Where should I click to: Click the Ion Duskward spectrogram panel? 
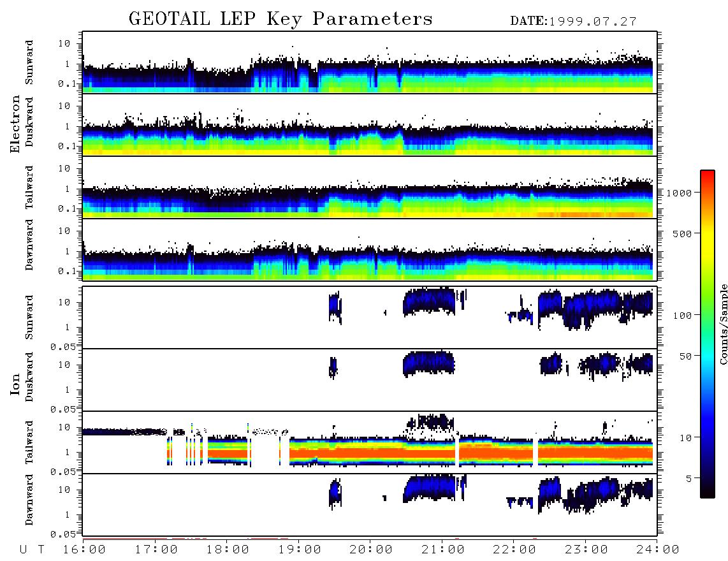tap(370, 379)
